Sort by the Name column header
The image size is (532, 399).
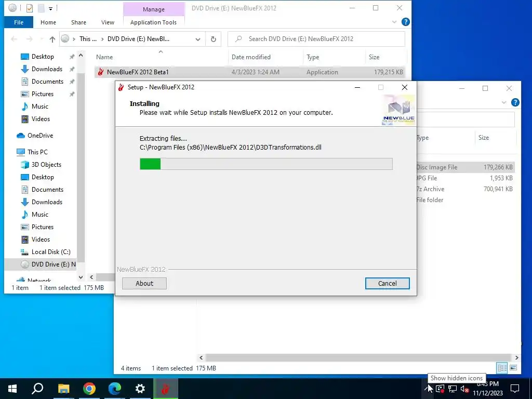104,57
